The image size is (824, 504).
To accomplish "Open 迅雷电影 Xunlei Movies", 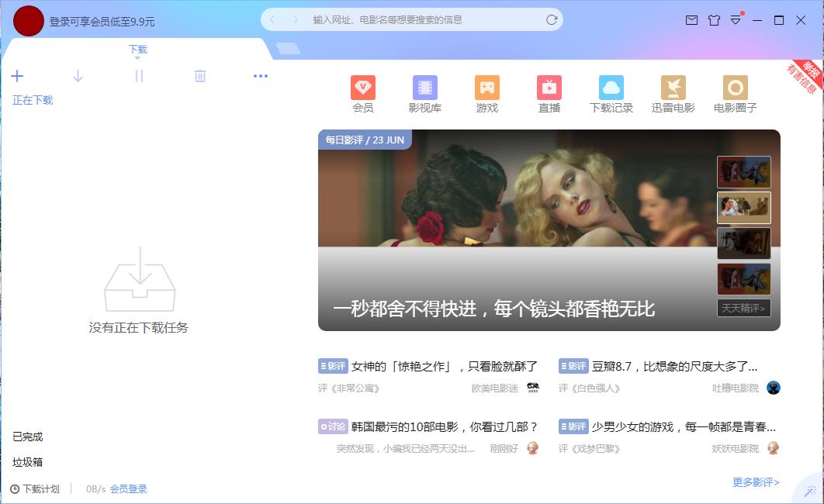I will tap(673, 94).
